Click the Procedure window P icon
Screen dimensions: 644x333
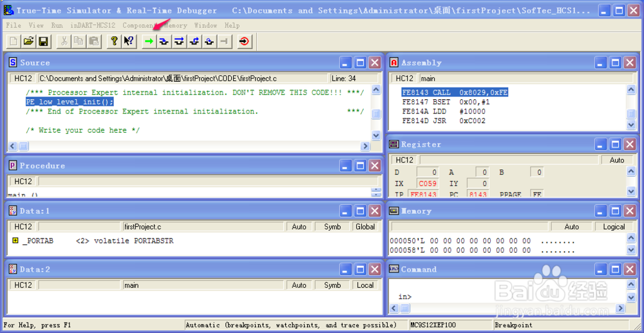pos(13,166)
